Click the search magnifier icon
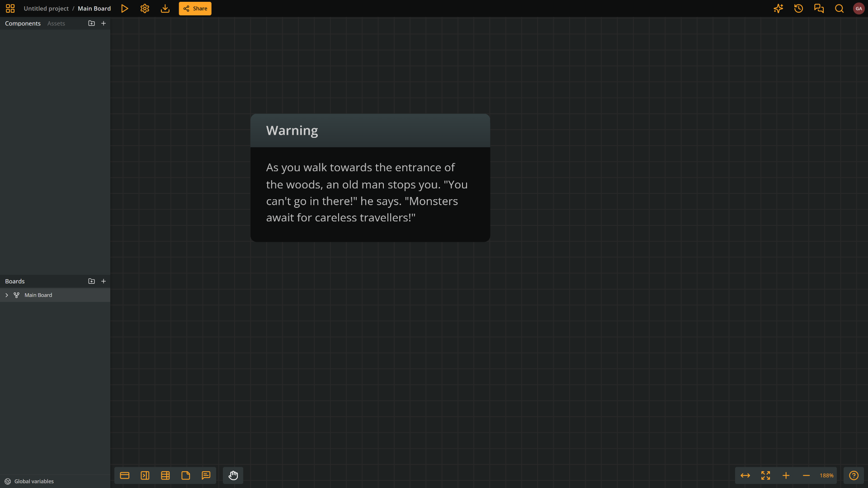This screenshot has height=488, width=868. coord(839,9)
